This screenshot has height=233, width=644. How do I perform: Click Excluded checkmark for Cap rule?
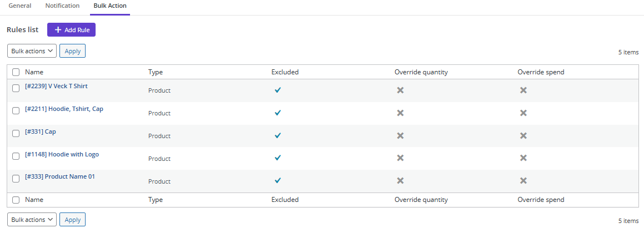pyautogui.click(x=277, y=135)
